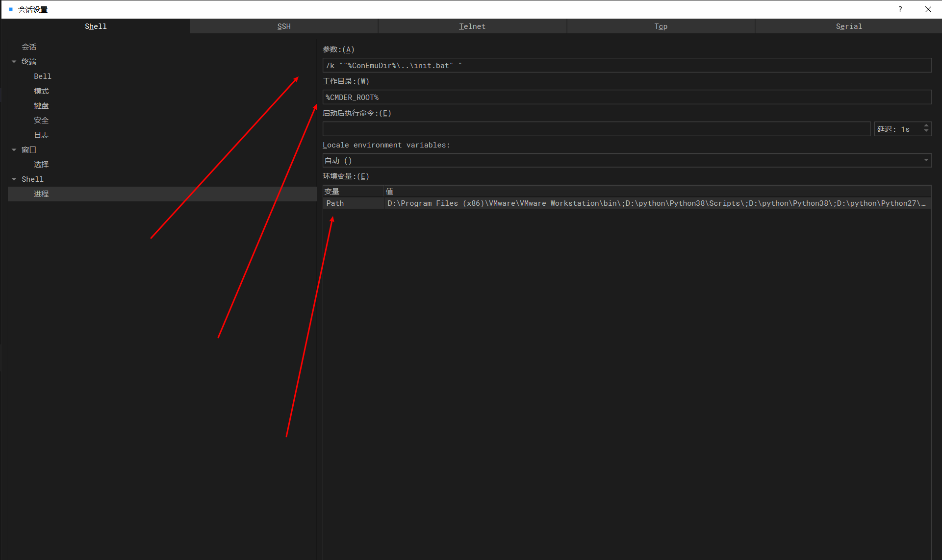
Task: Increase the delay value with up arrow
Action: click(x=926, y=126)
